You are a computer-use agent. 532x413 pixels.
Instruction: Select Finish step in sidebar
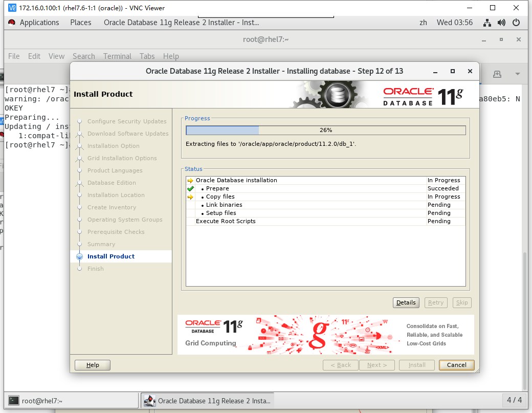pos(96,269)
